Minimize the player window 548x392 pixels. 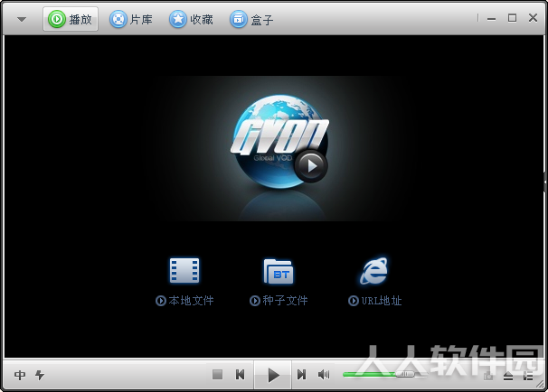(491, 18)
